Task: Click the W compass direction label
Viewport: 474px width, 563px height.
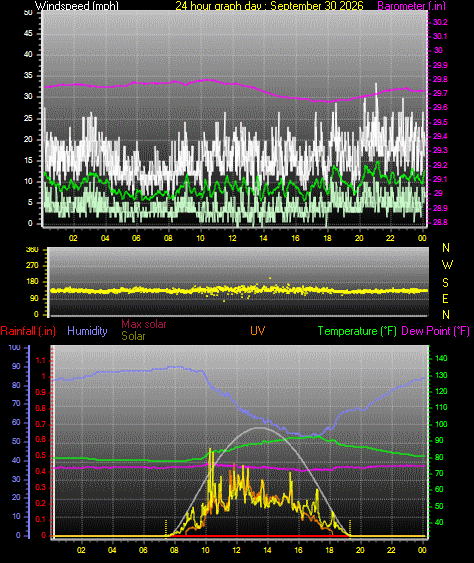Action: 447,265
